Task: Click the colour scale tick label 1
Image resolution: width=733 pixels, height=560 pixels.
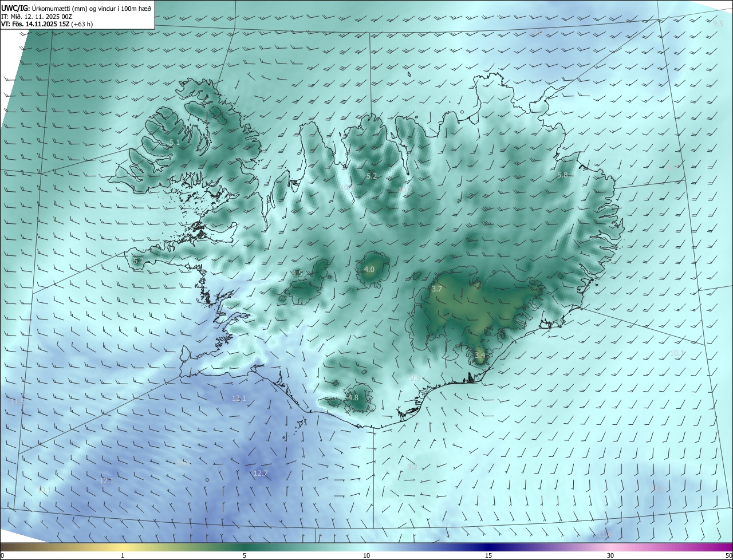Action: 123,555
